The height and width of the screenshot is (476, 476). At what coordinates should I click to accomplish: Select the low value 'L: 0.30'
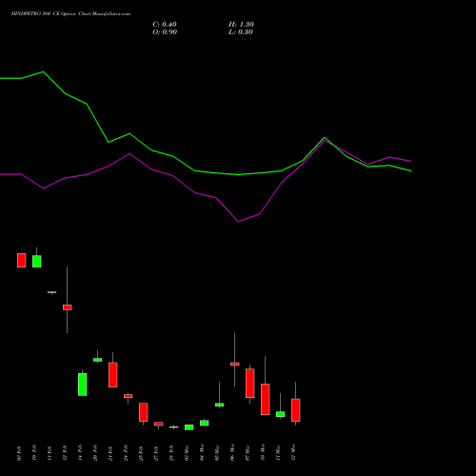click(241, 32)
